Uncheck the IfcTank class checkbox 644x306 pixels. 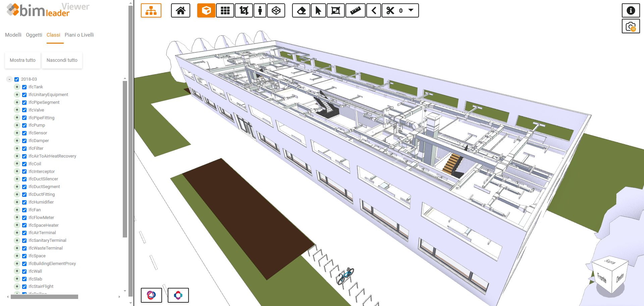(24, 87)
